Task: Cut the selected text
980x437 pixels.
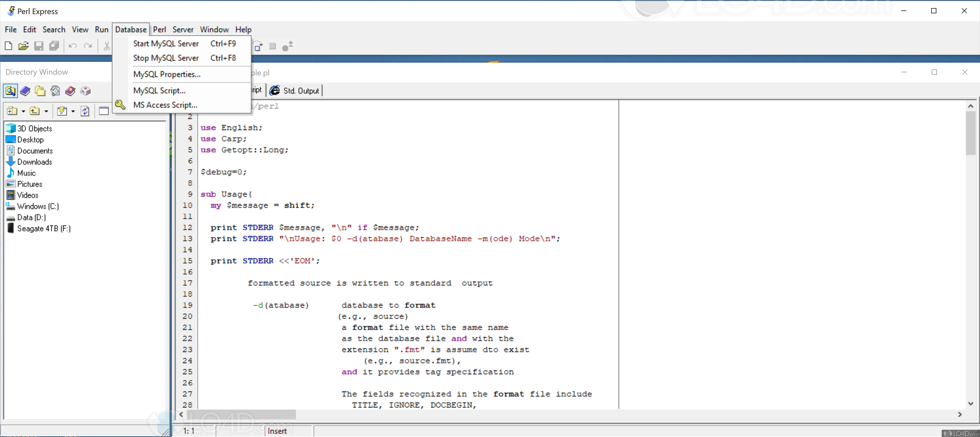Action: pos(107,46)
